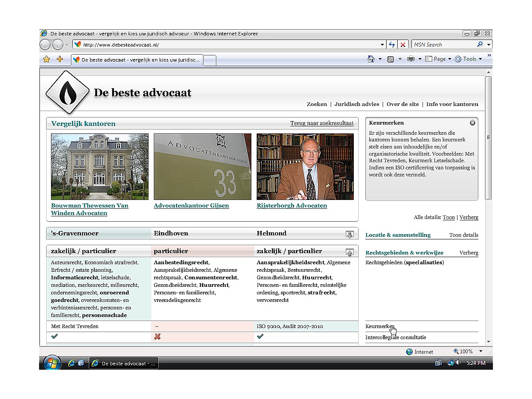The image size is (532, 399).
Task: Open the Windows Start menu
Action: pos(53,363)
